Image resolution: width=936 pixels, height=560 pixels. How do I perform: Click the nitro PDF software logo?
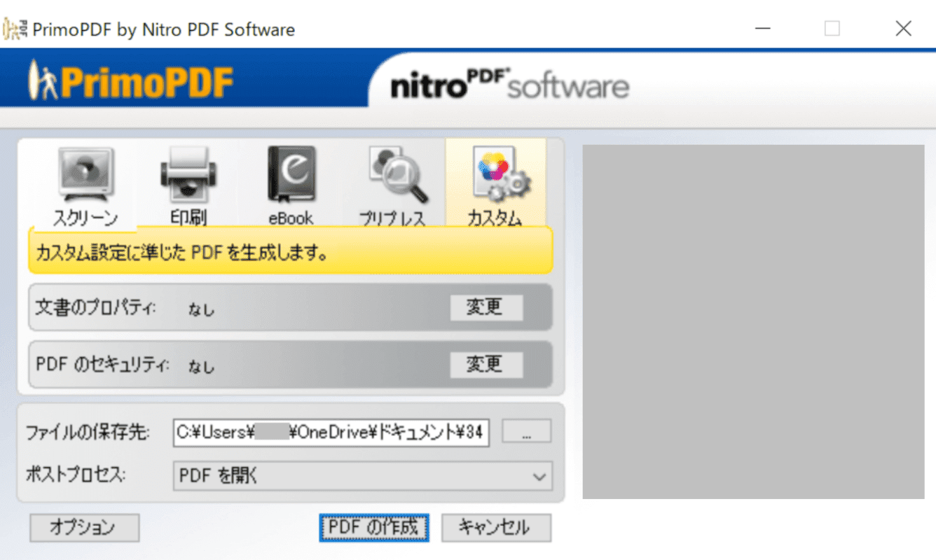509,85
